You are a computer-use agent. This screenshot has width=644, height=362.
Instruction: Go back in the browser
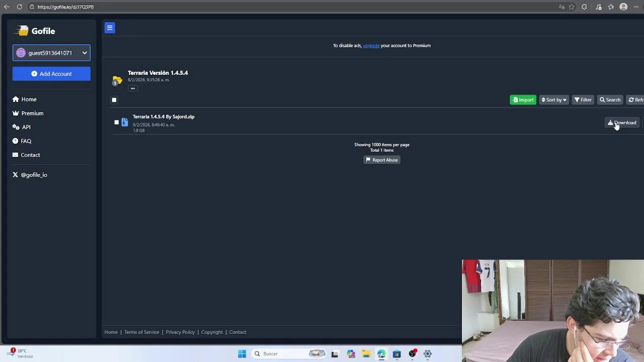[7, 7]
